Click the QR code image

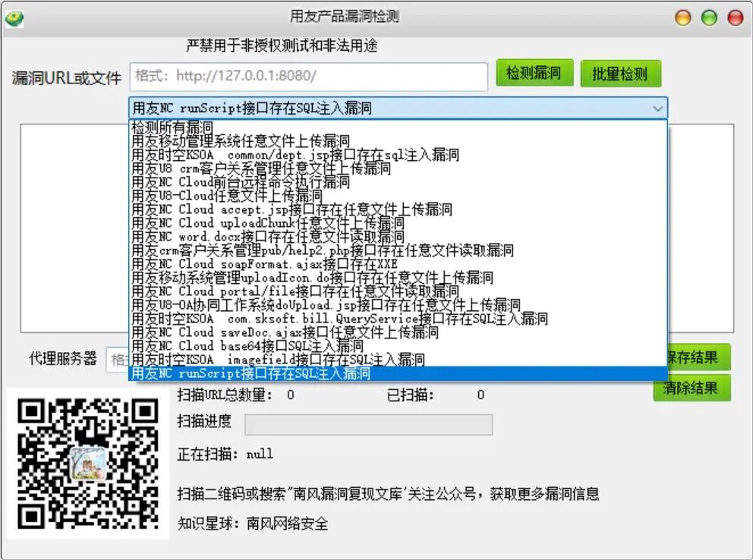[x=88, y=464]
